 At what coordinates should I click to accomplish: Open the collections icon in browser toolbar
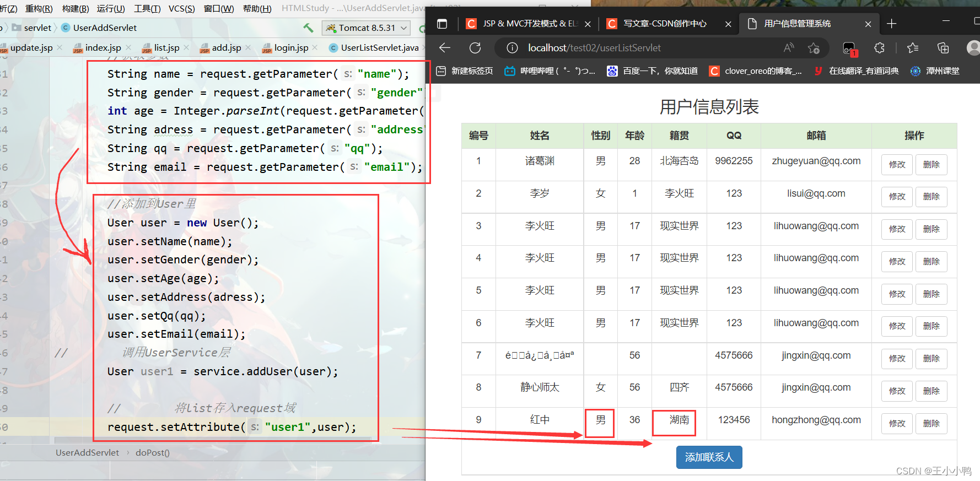click(943, 48)
